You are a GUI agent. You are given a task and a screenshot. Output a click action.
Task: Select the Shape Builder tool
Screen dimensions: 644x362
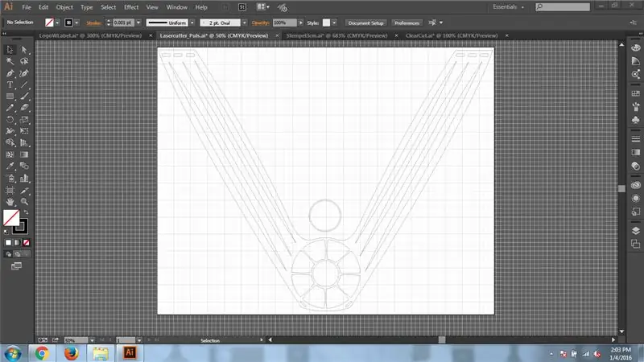(10, 143)
